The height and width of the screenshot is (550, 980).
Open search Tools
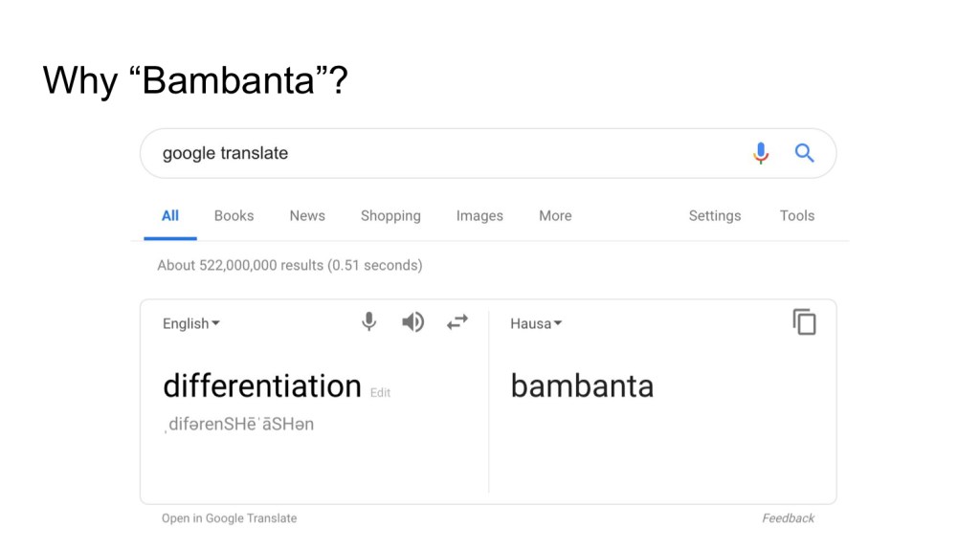click(x=797, y=216)
